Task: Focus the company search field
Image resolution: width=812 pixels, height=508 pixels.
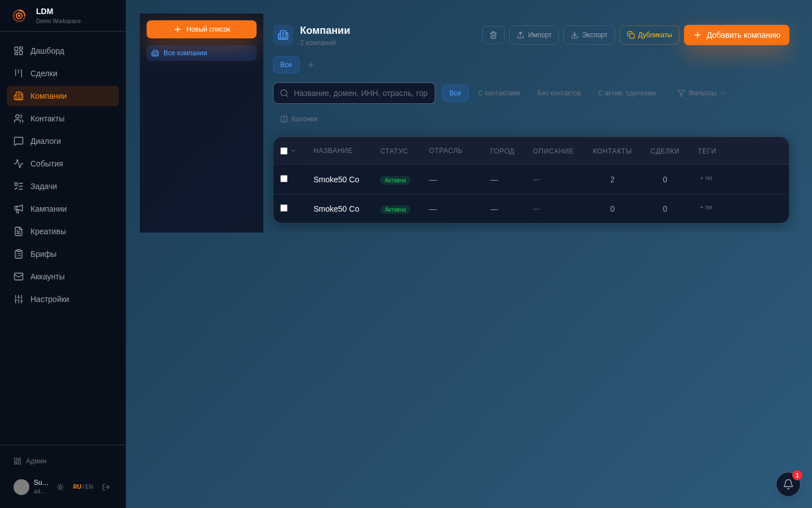Action: click(354, 93)
